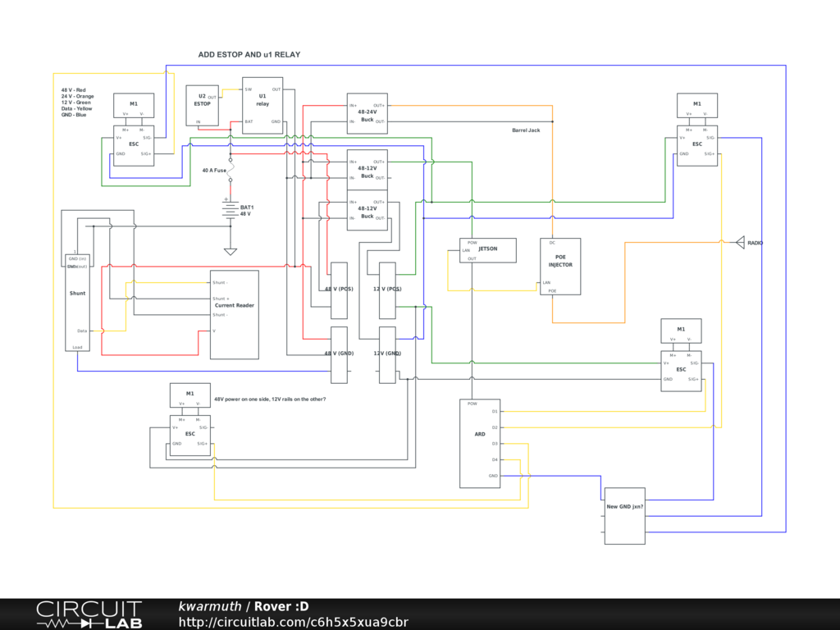Click the ARD microcontroller block

point(480,443)
